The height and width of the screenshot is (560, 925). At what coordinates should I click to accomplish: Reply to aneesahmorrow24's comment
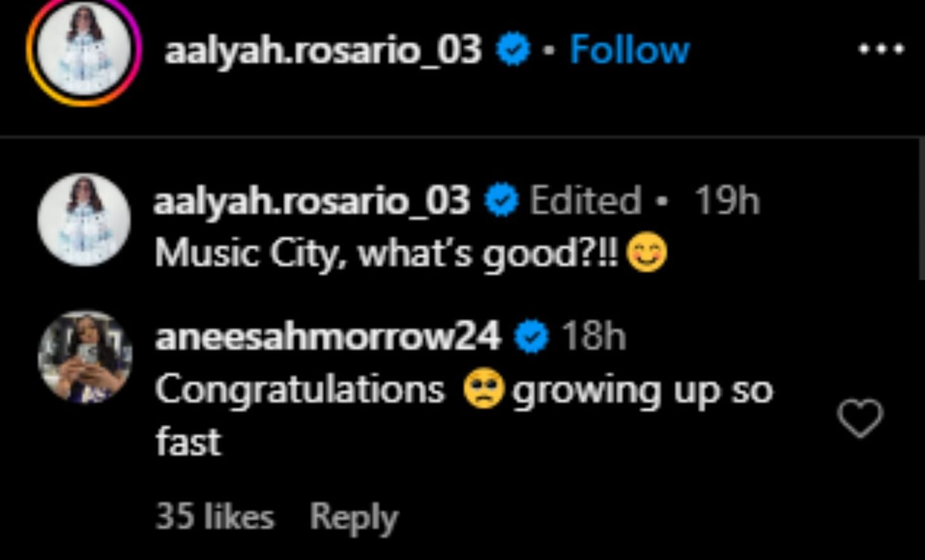tap(354, 518)
